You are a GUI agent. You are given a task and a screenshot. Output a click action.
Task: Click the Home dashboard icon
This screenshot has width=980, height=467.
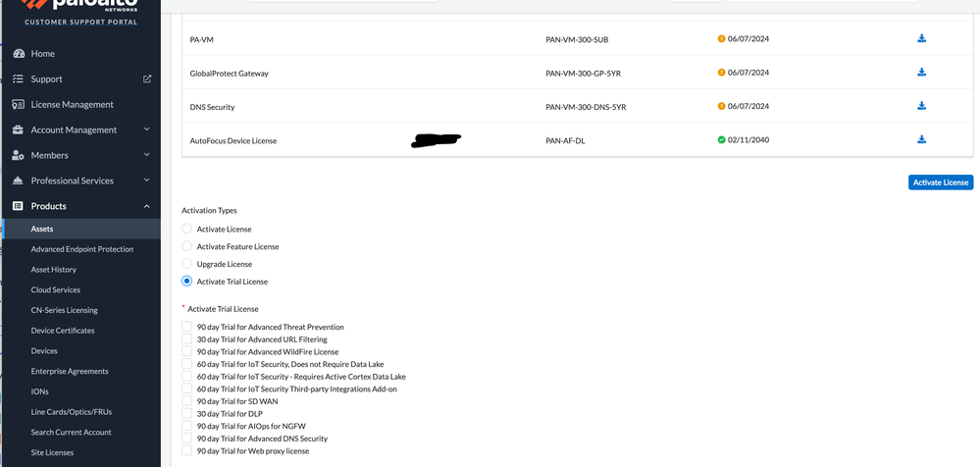[x=18, y=54]
